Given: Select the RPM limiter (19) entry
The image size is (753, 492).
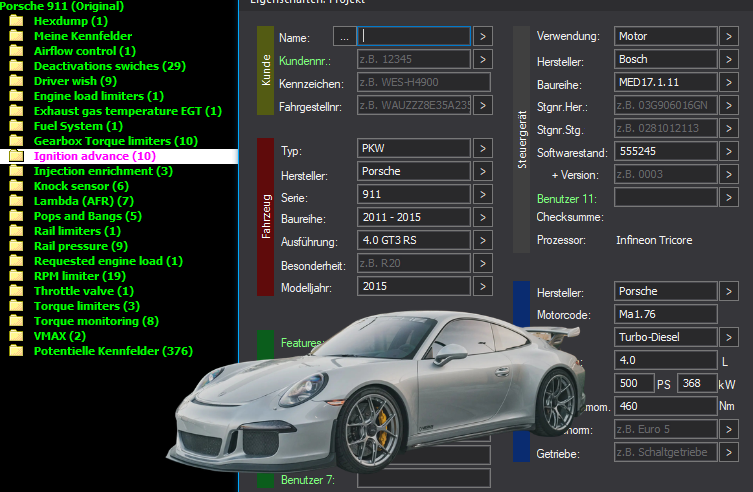Looking at the screenshot, I should click(80, 276).
